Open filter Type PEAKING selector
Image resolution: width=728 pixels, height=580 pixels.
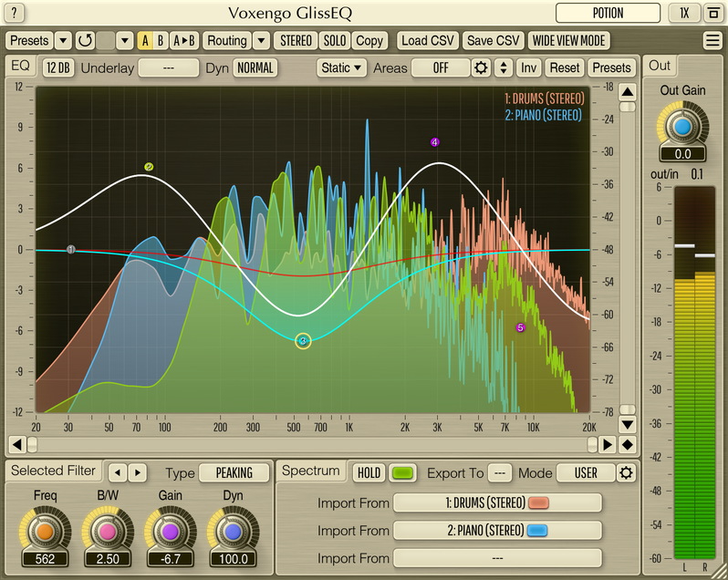coord(234,472)
